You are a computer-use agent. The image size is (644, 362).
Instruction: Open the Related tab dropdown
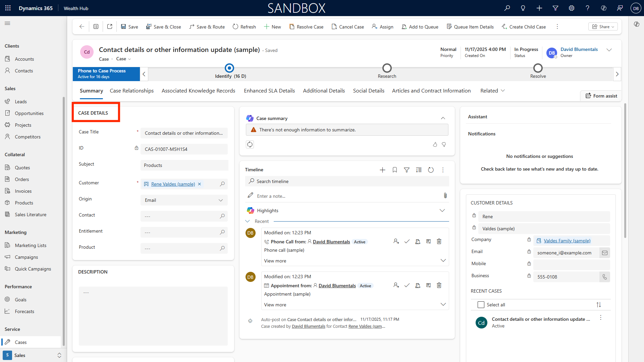(492, 91)
